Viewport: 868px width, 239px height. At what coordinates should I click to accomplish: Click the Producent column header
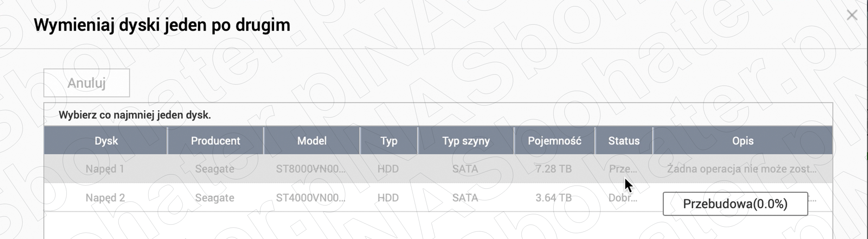[x=215, y=141]
